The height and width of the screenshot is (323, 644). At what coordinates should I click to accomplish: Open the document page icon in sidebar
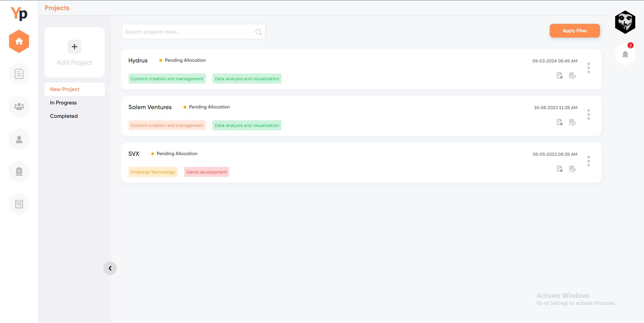tap(19, 74)
